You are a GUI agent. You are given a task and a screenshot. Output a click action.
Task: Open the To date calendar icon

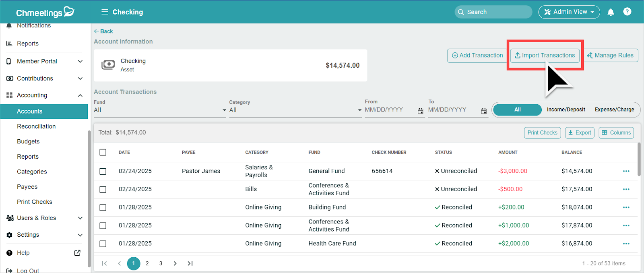click(484, 111)
